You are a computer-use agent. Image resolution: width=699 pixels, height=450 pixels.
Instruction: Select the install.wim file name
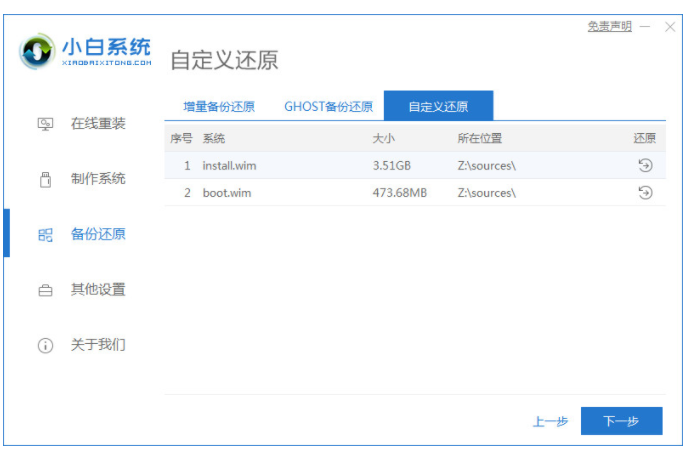(x=229, y=165)
